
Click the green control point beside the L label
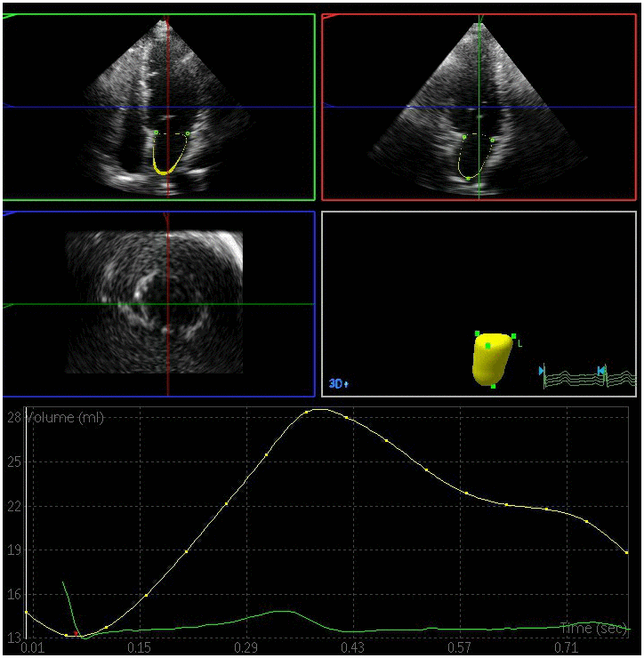coord(513,337)
